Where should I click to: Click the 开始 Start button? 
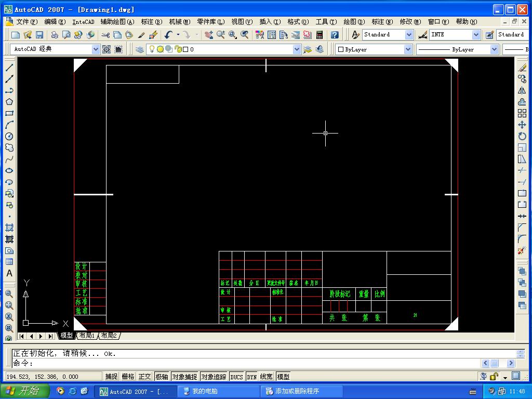pyautogui.click(x=25, y=391)
